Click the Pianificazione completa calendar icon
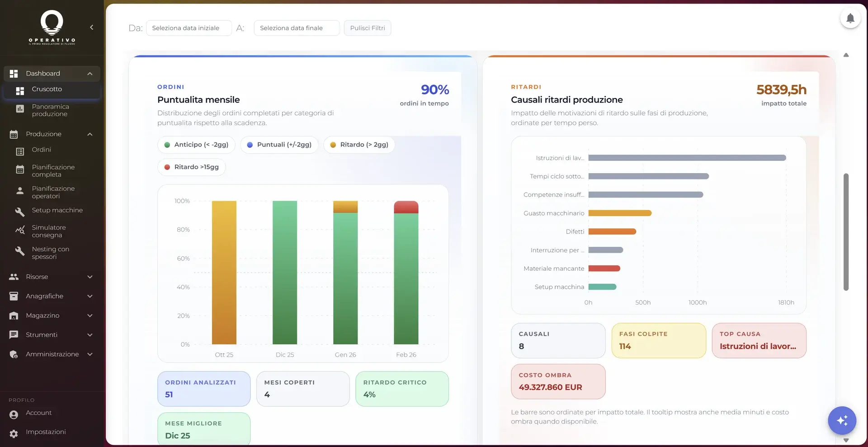 (x=20, y=169)
